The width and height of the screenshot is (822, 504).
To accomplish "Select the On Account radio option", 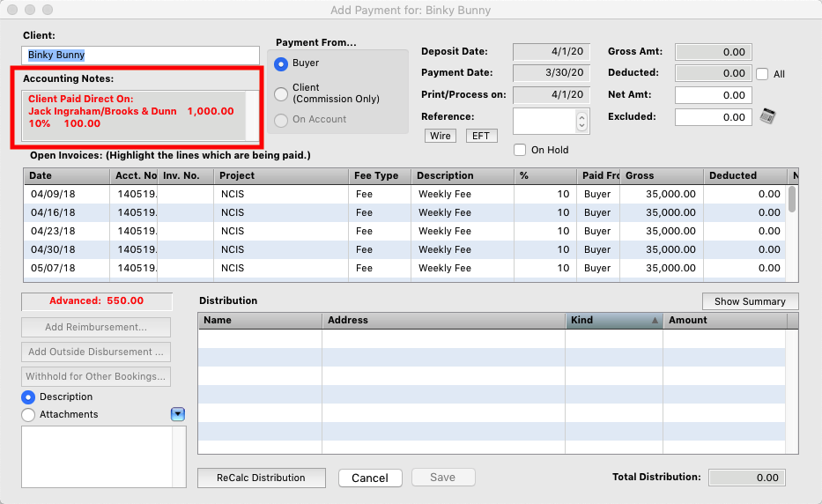I will tap(281, 120).
